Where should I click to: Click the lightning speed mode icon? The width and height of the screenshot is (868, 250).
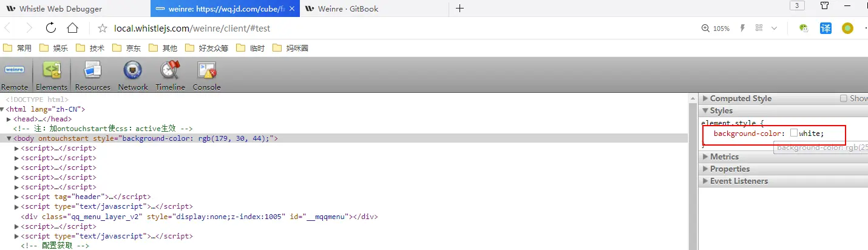(x=742, y=29)
